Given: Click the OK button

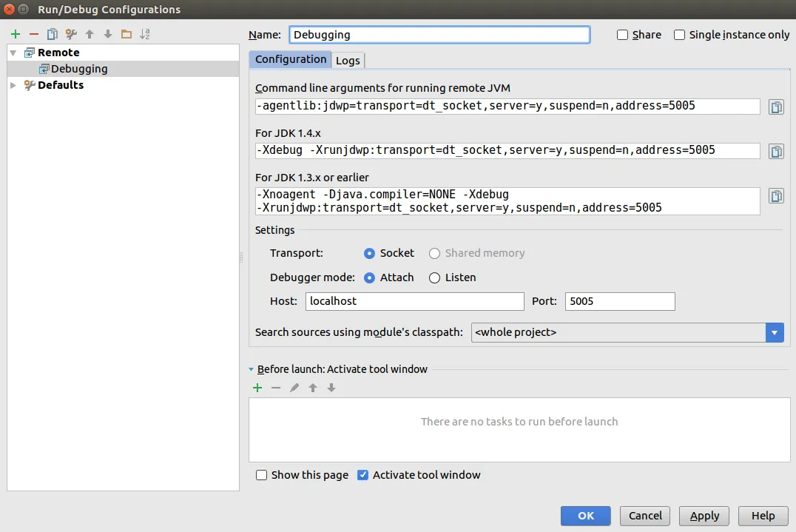Looking at the screenshot, I should click(585, 516).
